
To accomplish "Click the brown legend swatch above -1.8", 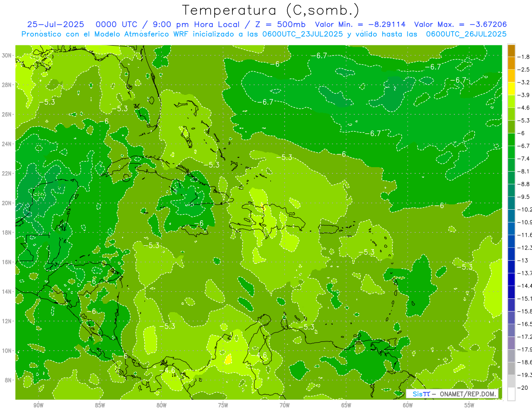I will (511, 51).
